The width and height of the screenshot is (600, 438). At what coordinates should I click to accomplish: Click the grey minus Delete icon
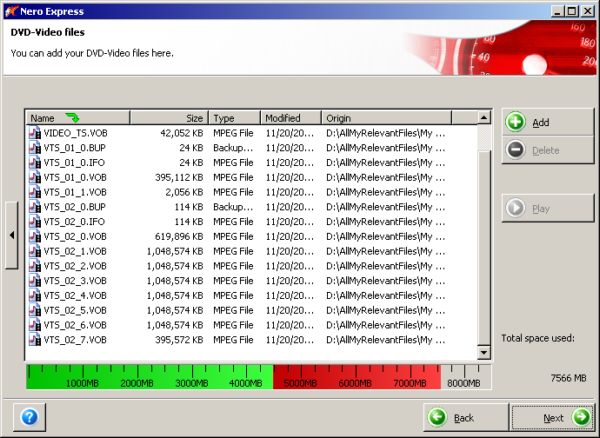515,150
